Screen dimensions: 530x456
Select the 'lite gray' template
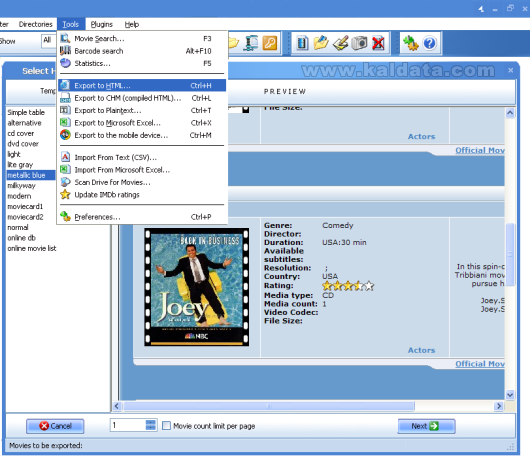(x=20, y=165)
